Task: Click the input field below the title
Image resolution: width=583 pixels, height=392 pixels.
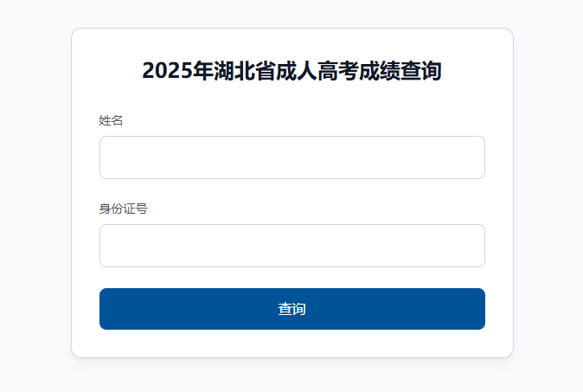Action: pos(291,157)
